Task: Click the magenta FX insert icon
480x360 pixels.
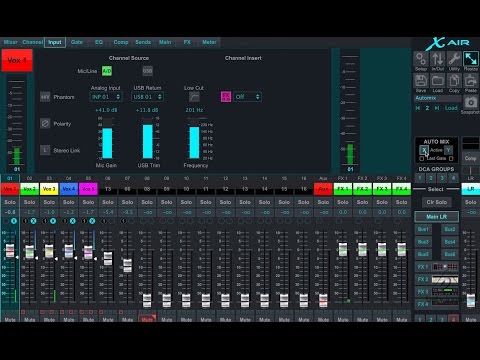Action: coord(226,97)
